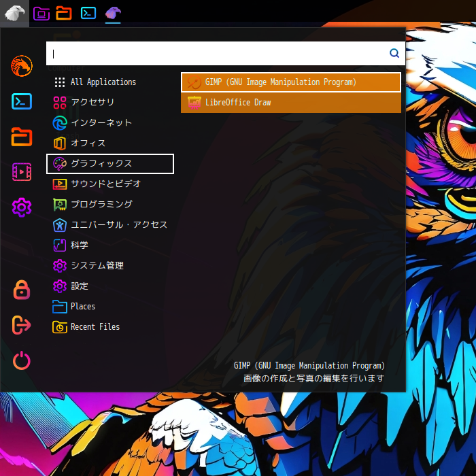This screenshot has width=476, height=476.
Task: Click the terminal icon in top panel
Action: point(88,13)
